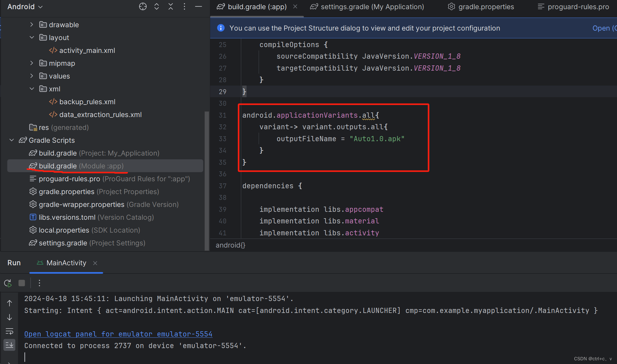This screenshot has height=364, width=617.
Task: Click the Stop run button
Action: point(22,283)
